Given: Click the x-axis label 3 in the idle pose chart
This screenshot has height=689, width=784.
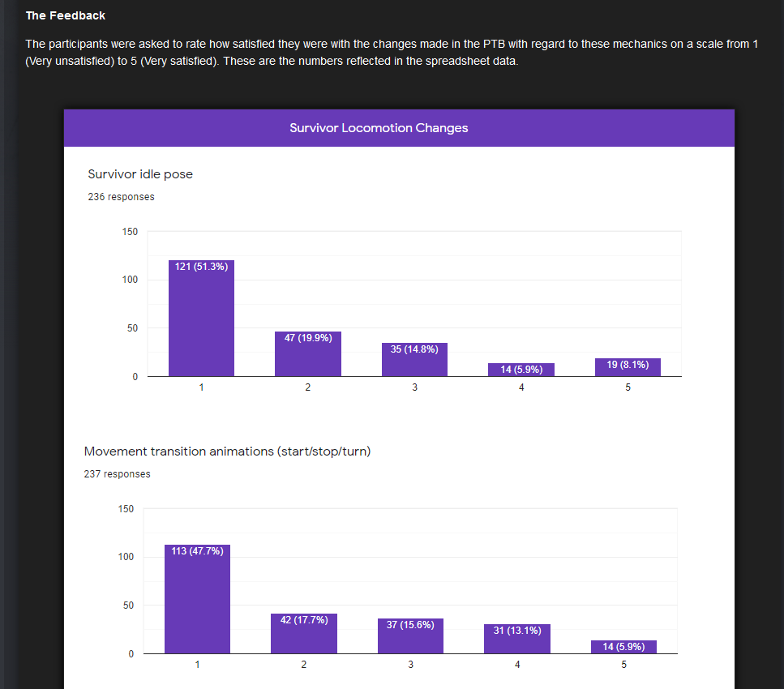Looking at the screenshot, I should 414,387.
